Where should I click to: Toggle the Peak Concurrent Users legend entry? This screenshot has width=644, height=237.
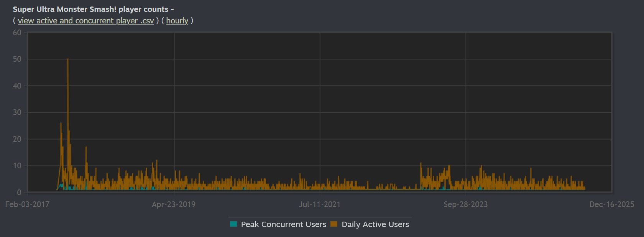click(278, 224)
